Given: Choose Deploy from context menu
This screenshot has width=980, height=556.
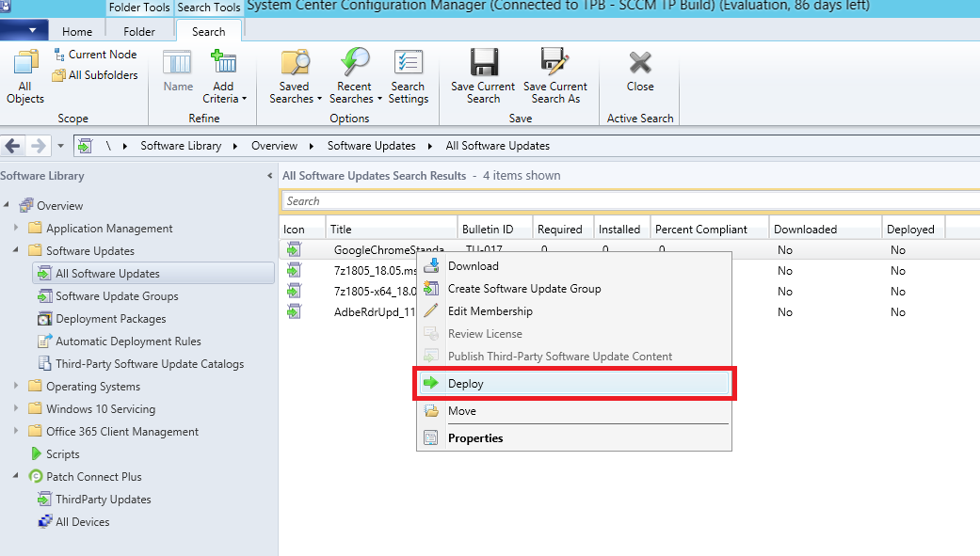Looking at the screenshot, I should (x=573, y=384).
